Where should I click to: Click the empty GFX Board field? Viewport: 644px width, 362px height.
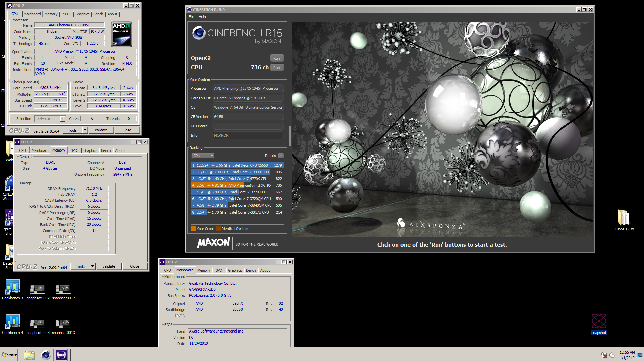248,126
